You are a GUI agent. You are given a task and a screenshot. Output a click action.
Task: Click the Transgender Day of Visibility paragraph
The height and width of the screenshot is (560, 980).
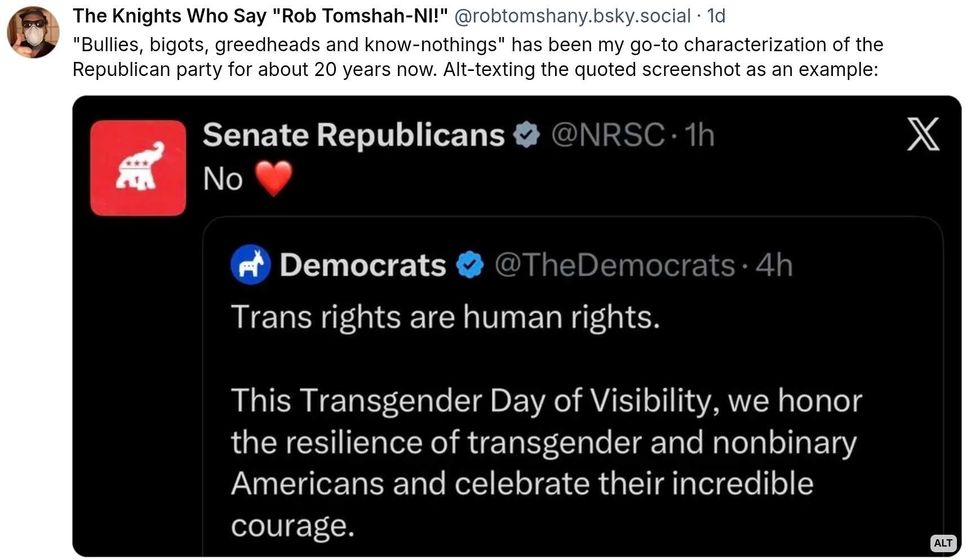(x=546, y=462)
